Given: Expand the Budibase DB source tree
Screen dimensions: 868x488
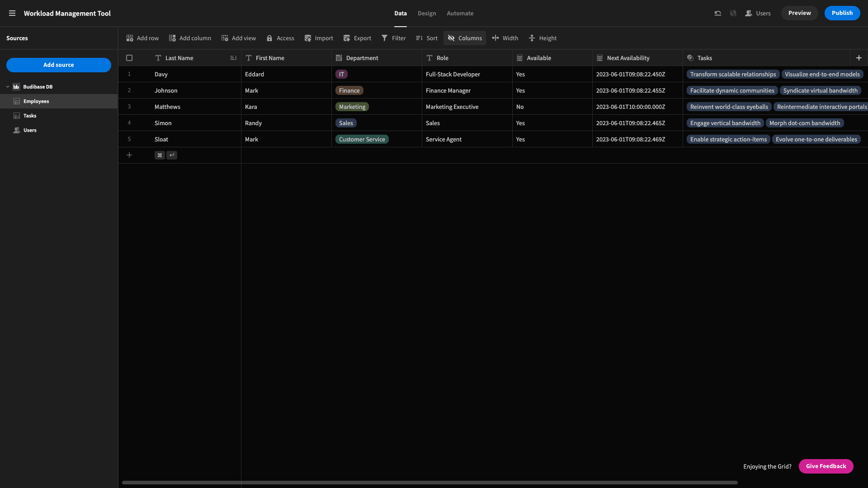Looking at the screenshot, I should click(x=7, y=86).
